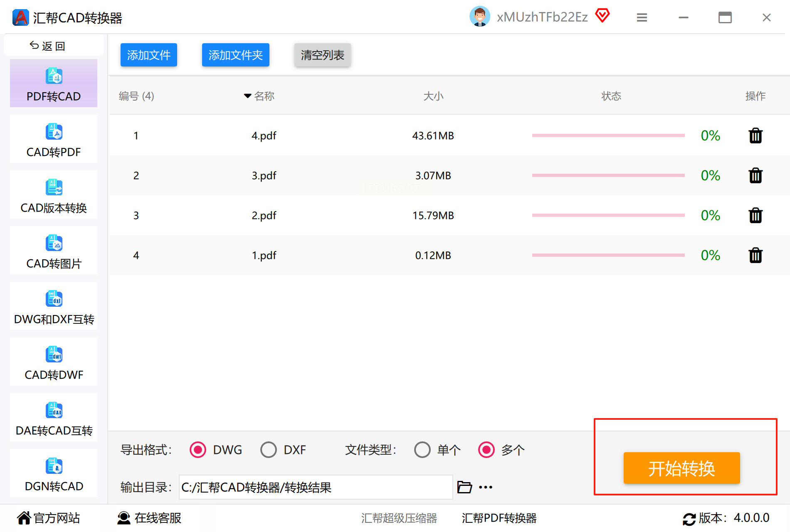Click the 添加文件 button
The height and width of the screenshot is (532, 790).
pyautogui.click(x=149, y=55)
